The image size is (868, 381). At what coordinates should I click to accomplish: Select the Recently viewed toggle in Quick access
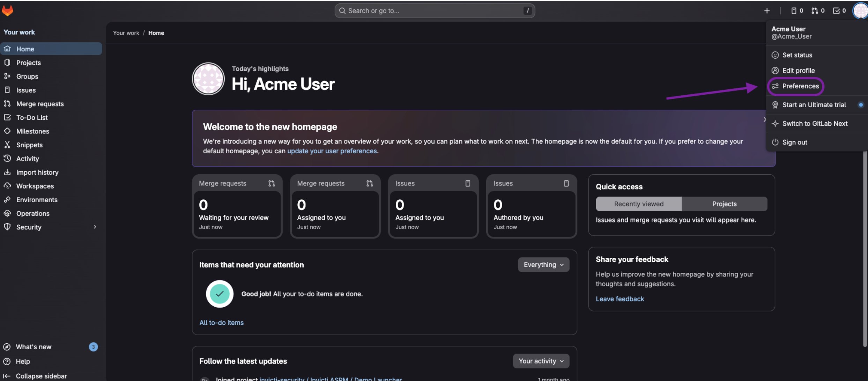coord(638,204)
